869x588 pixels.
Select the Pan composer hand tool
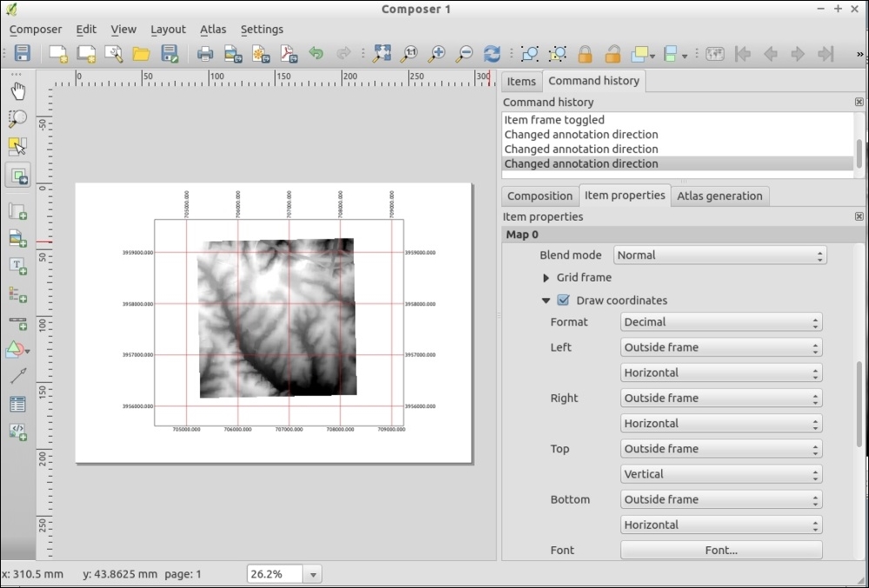17,91
